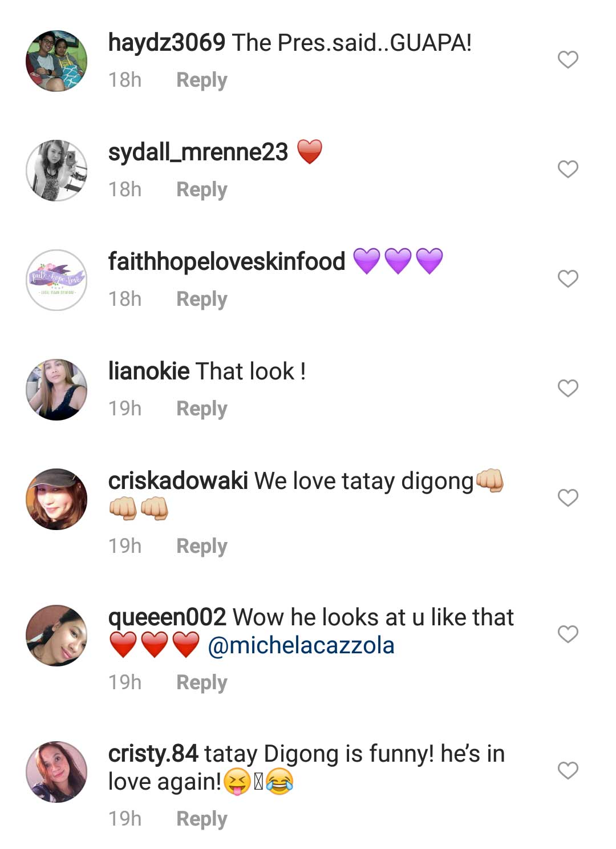View haydz3069's profile picture
This screenshot has height=849, width=616.
coord(56,61)
